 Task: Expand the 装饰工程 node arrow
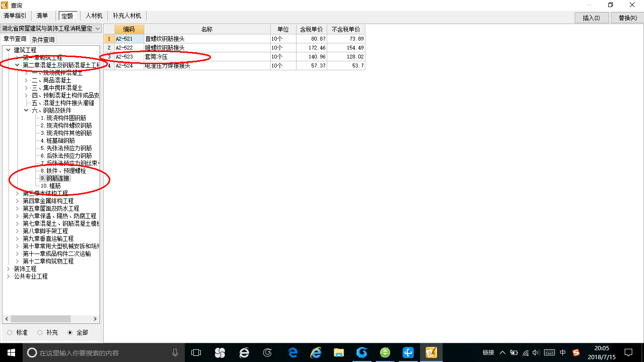(x=8, y=269)
